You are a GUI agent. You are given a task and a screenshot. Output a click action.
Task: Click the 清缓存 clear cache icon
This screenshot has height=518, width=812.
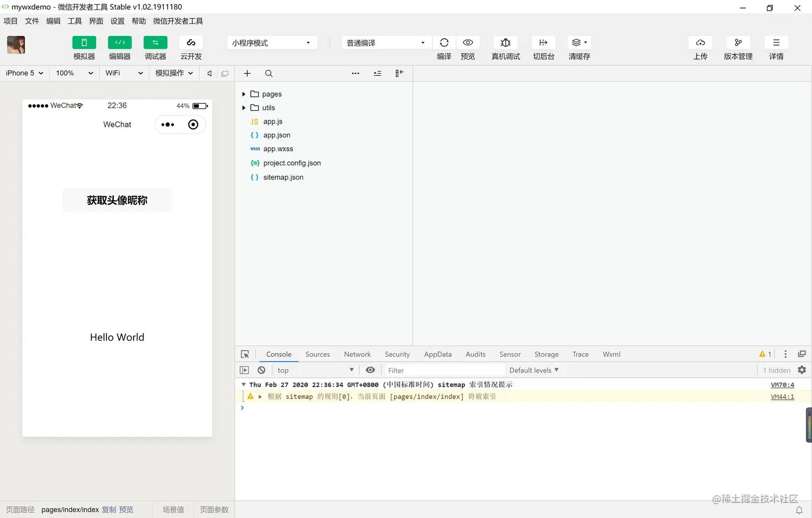579,42
